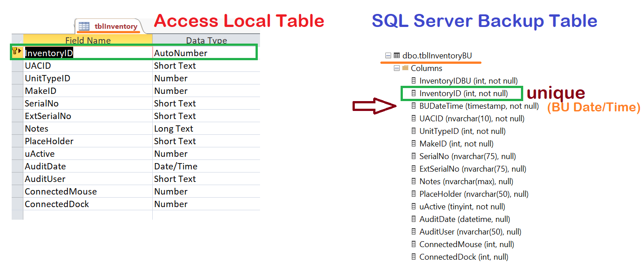Select PlaceHolder (nvarchar(50), null) column

(474, 194)
